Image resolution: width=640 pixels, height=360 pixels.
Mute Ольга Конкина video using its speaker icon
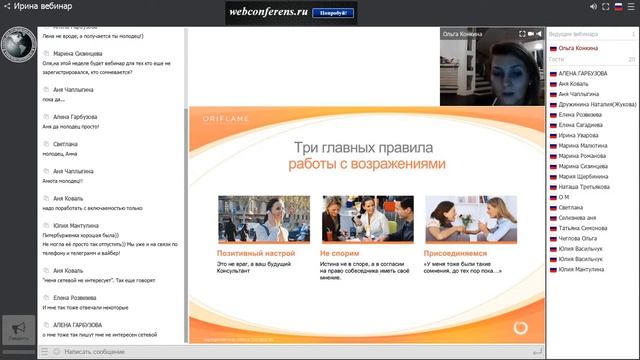tap(539, 34)
